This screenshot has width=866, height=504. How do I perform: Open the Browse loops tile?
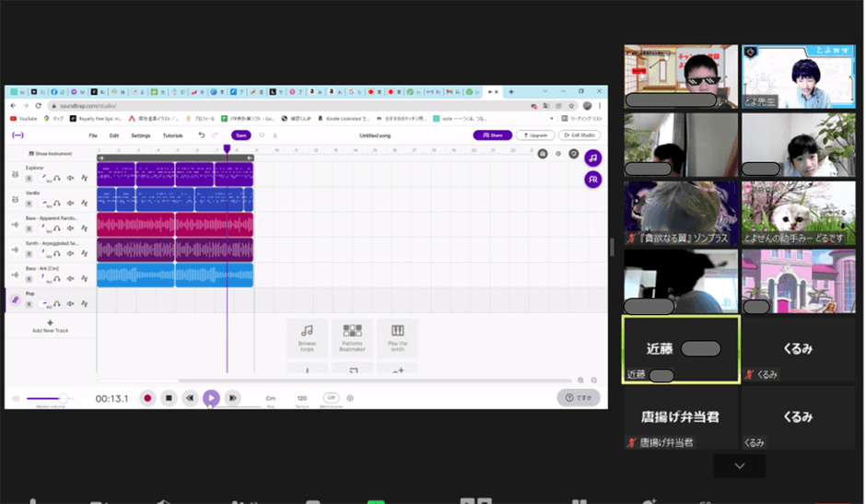click(x=307, y=337)
